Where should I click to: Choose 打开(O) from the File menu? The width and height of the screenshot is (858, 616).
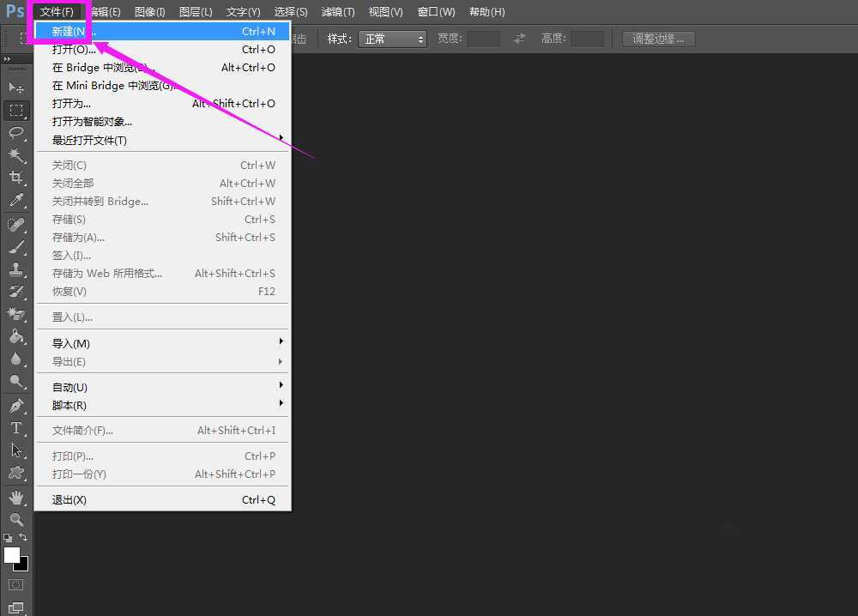(162, 49)
